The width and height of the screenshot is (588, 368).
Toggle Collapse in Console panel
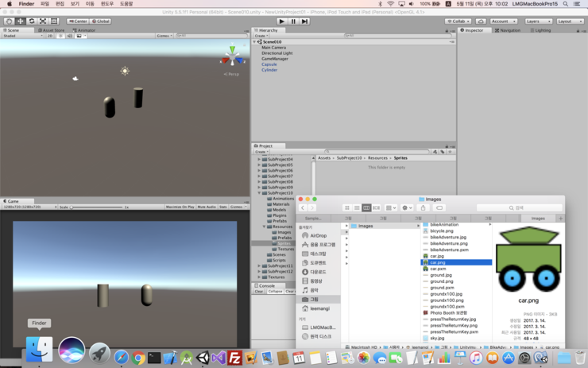[x=275, y=292]
